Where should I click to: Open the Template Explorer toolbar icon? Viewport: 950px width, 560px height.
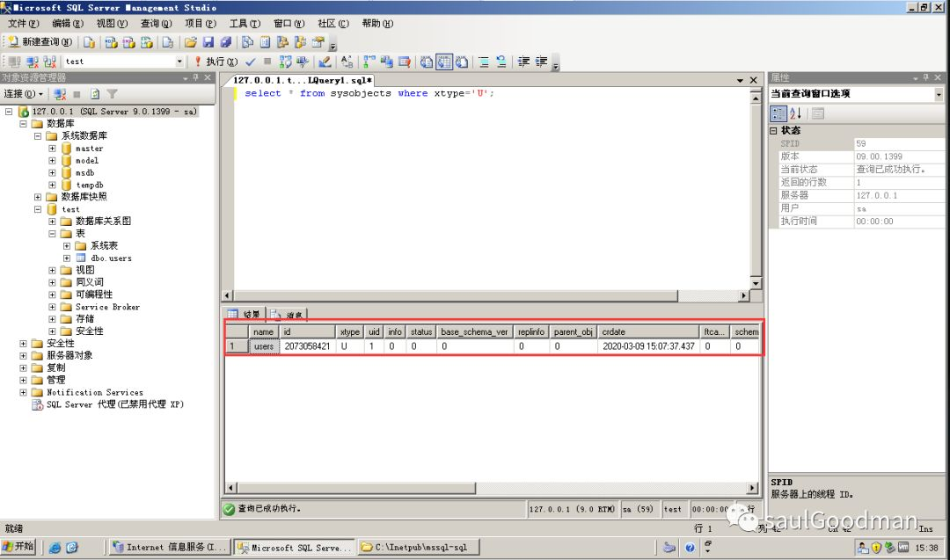click(300, 42)
